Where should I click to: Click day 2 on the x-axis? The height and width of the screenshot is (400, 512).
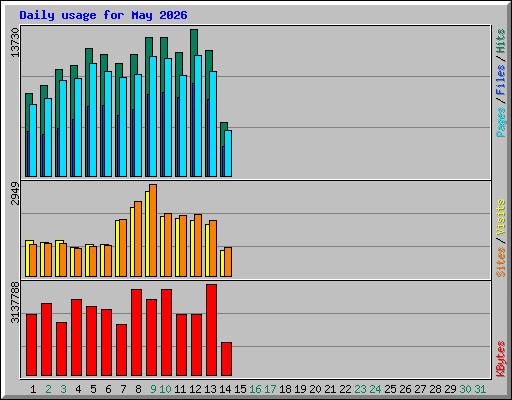[x=48, y=389]
